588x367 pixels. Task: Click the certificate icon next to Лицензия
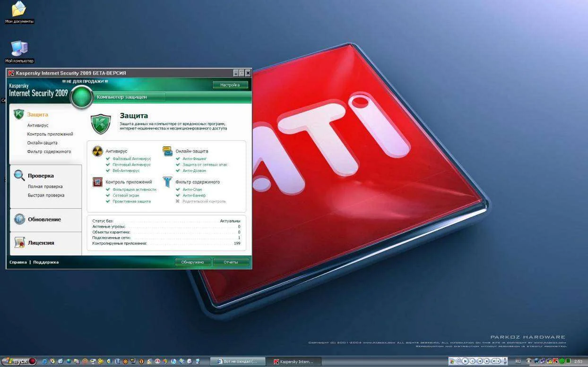click(19, 243)
